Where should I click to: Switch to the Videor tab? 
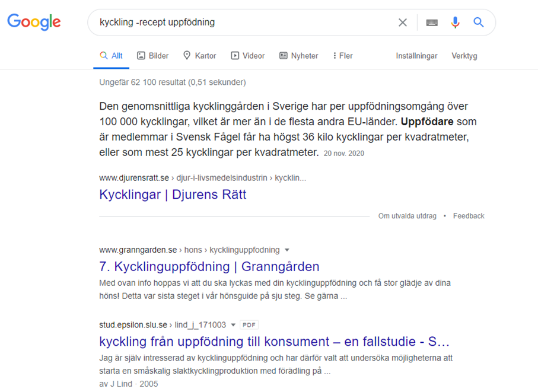(x=248, y=56)
